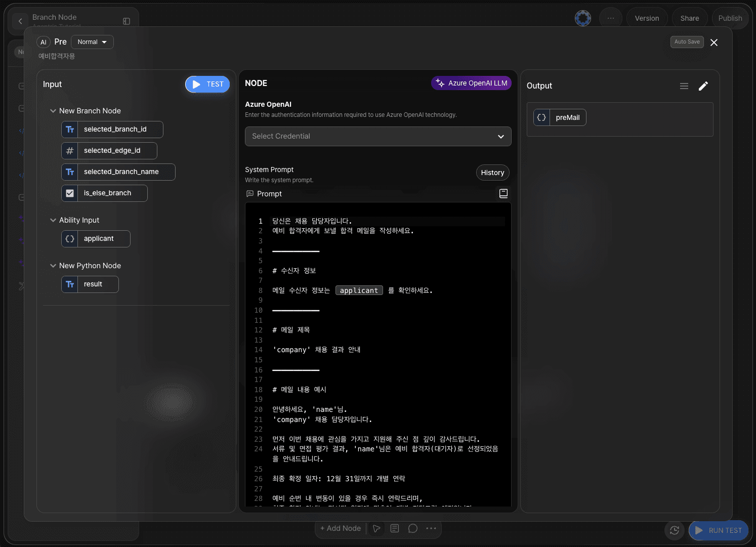Viewport: 756px width, 547px height.
Task: Click the Prompt chat bubble icon
Action: [x=249, y=194]
